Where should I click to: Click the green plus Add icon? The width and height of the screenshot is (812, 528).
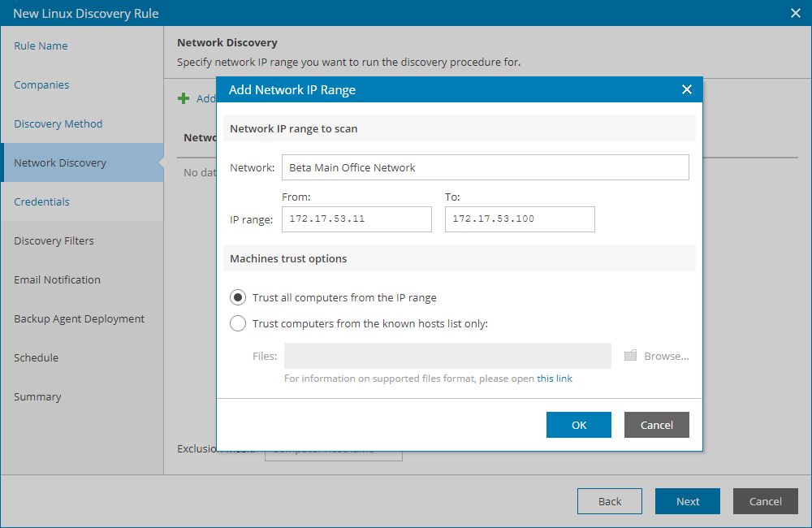click(x=185, y=97)
